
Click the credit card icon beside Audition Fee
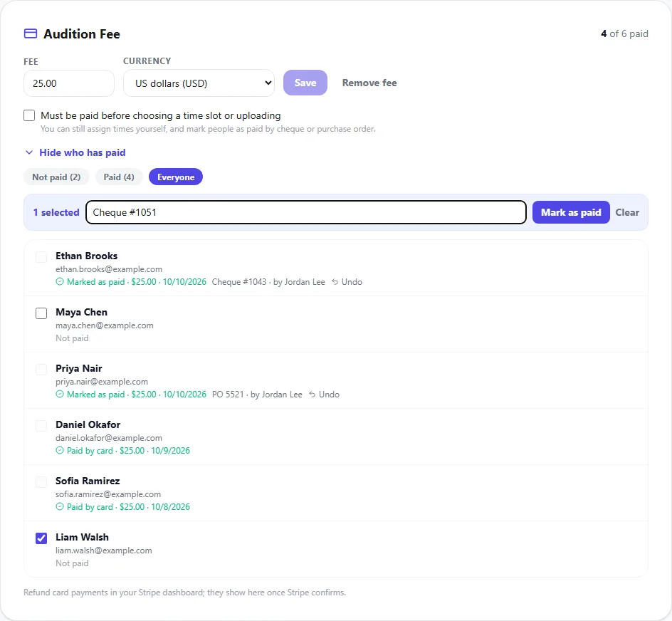click(31, 33)
